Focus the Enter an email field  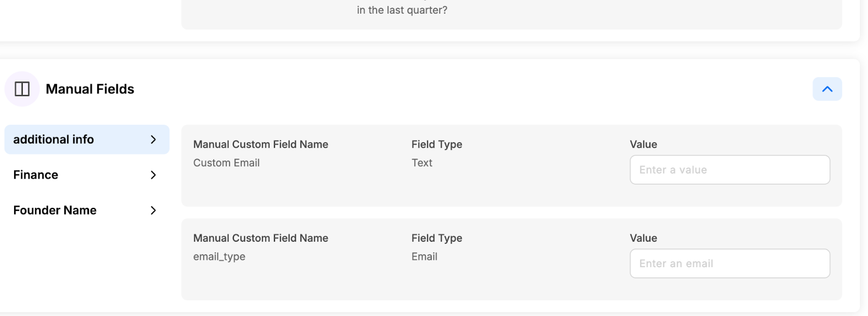click(730, 263)
